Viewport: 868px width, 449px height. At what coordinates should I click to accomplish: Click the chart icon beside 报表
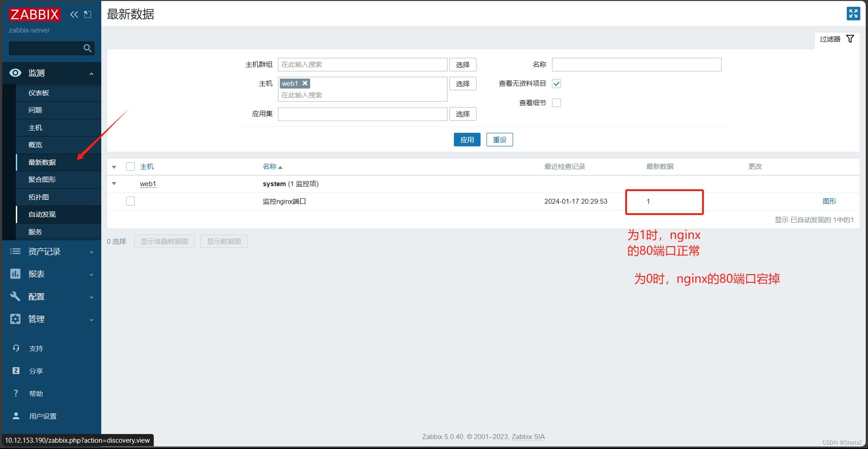point(15,274)
